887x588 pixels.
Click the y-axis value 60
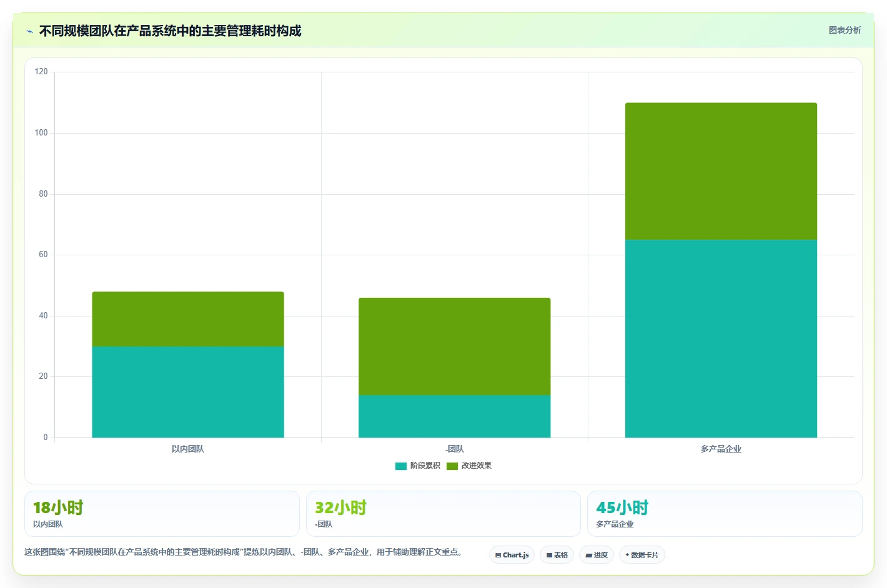click(x=43, y=255)
